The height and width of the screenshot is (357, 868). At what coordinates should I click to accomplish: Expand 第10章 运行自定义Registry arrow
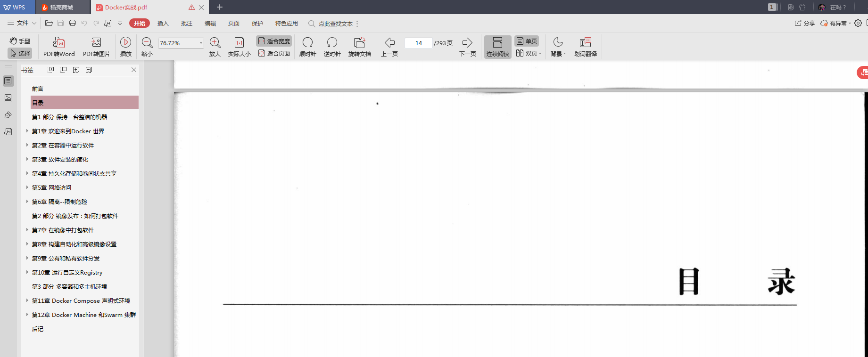(x=27, y=272)
